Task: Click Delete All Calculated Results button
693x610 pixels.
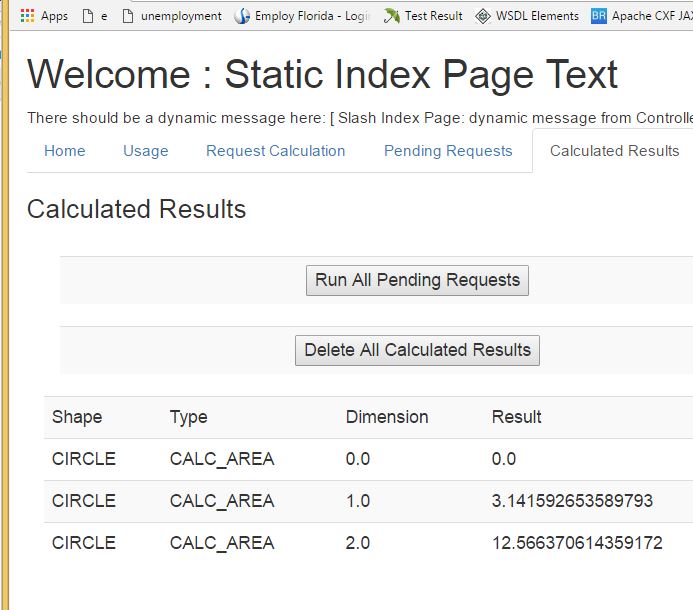Action: [417, 350]
